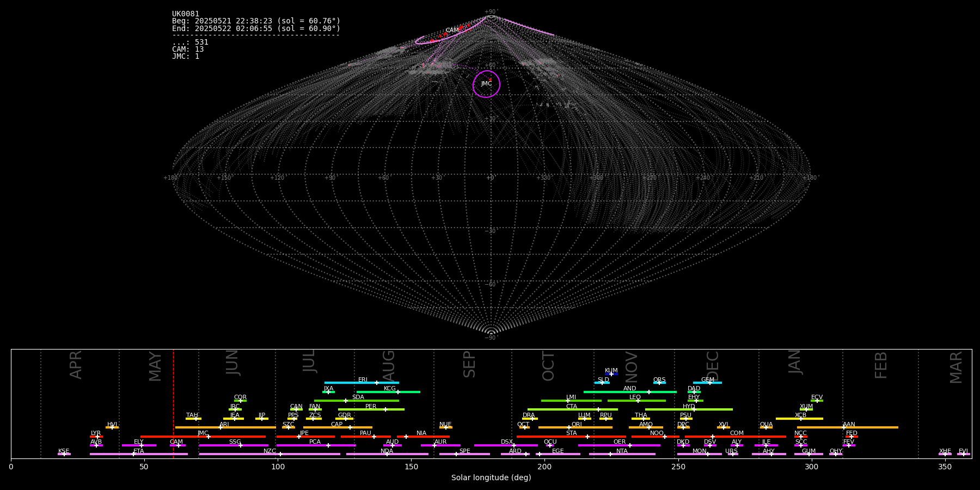Click the NZC shower label
The image size is (980, 490).
pyautogui.click(x=269, y=451)
